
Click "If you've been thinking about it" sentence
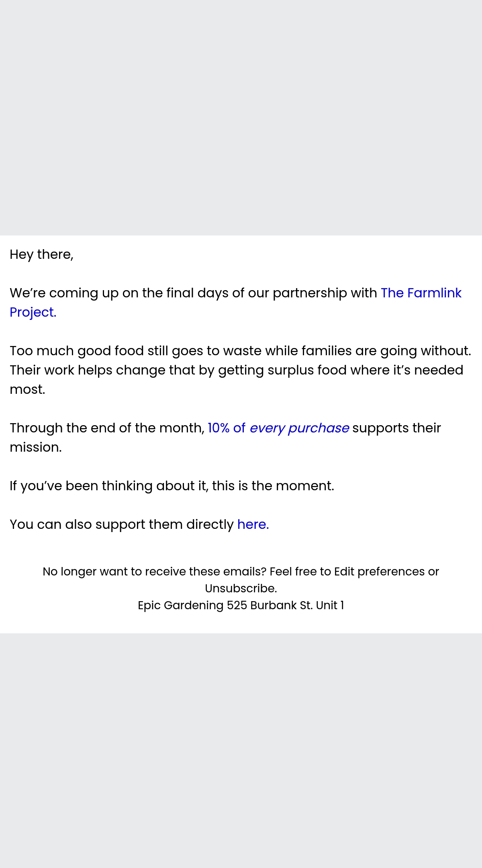[x=172, y=486]
